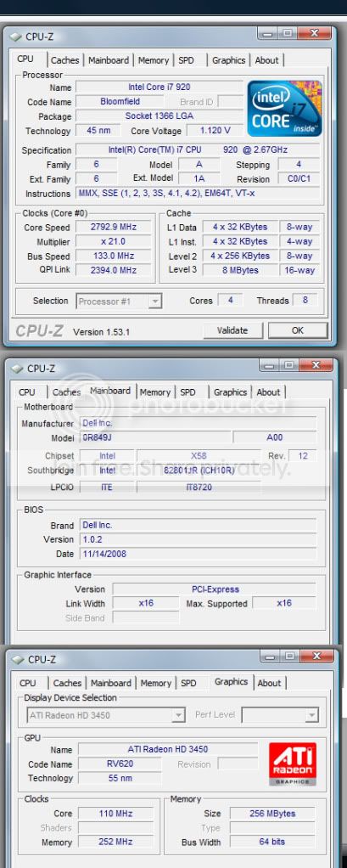Go to Caches tab in Graphics window
This screenshot has width=347, height=868.
pyautogui.click(x=67, y=683)
